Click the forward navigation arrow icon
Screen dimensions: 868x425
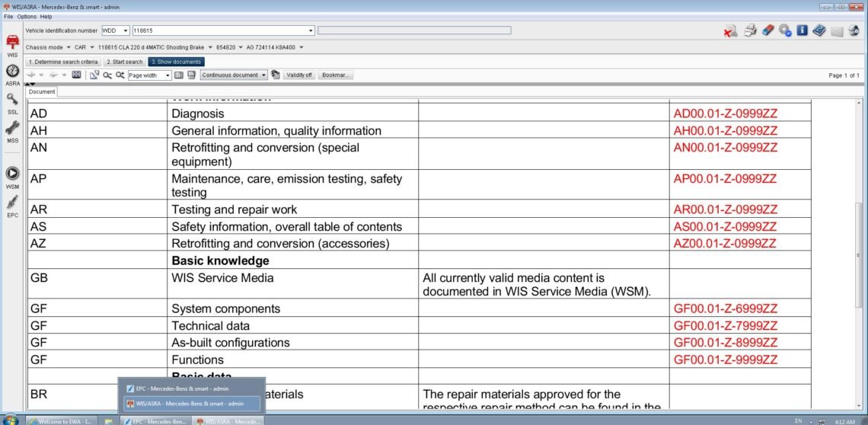[x=54, y=75]
